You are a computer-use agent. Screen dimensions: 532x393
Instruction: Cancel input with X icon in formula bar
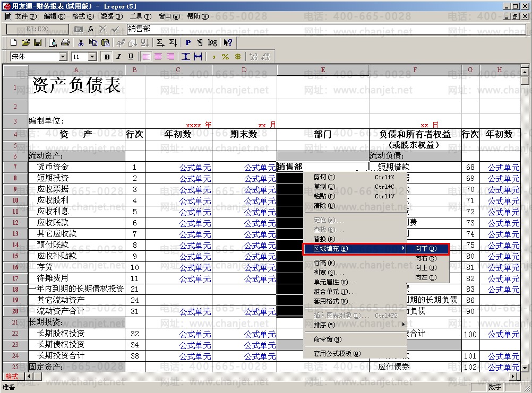tap(103, 29)
